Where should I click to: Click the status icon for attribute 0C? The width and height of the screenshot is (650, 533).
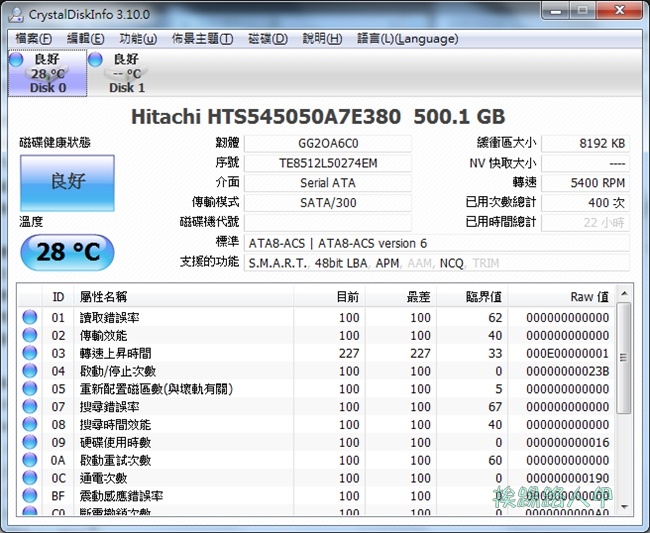pyautogui.click(x=29, y=477)
